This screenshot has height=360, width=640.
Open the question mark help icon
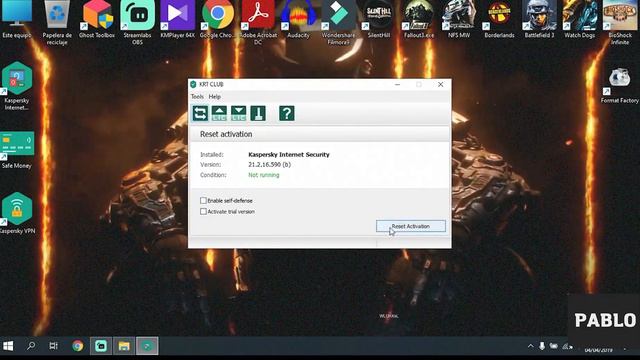287,113
